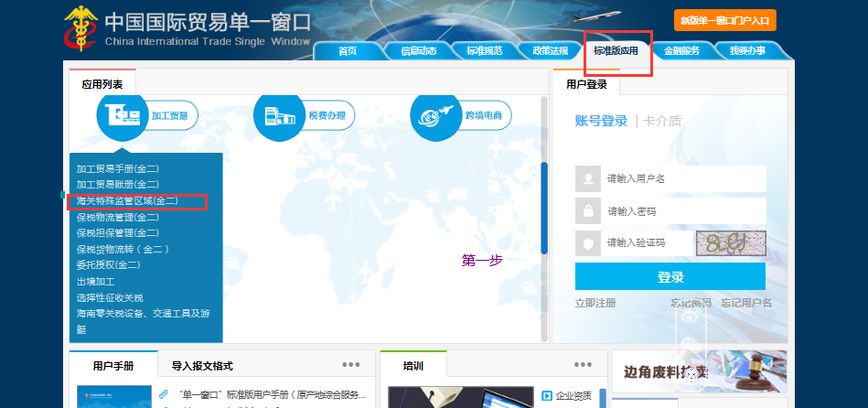Open 委托授权(金二) menu entry

(109, 264)
